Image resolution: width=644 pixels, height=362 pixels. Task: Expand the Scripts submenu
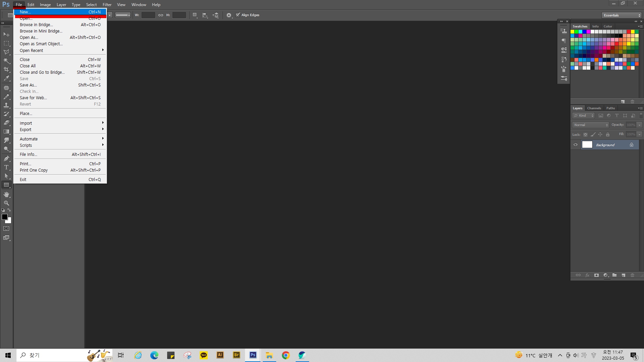pyautogui.click(x=60, y=145)
